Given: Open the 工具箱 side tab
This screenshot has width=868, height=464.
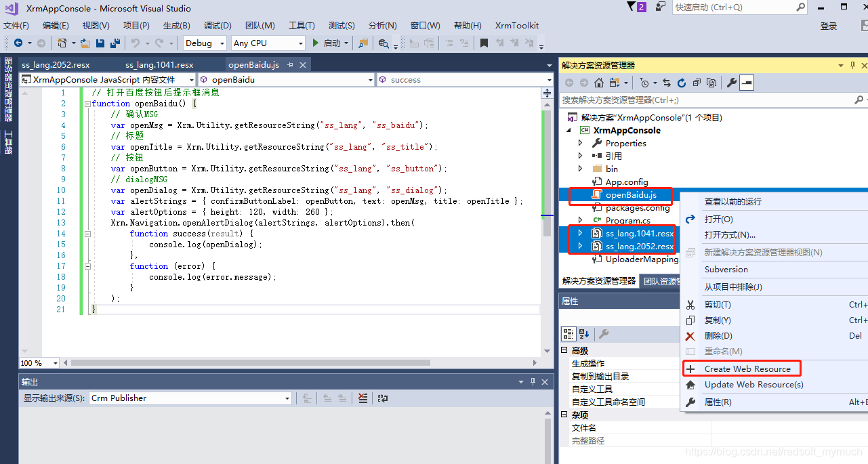Looking at the screenshot, I should click(8, 142).
